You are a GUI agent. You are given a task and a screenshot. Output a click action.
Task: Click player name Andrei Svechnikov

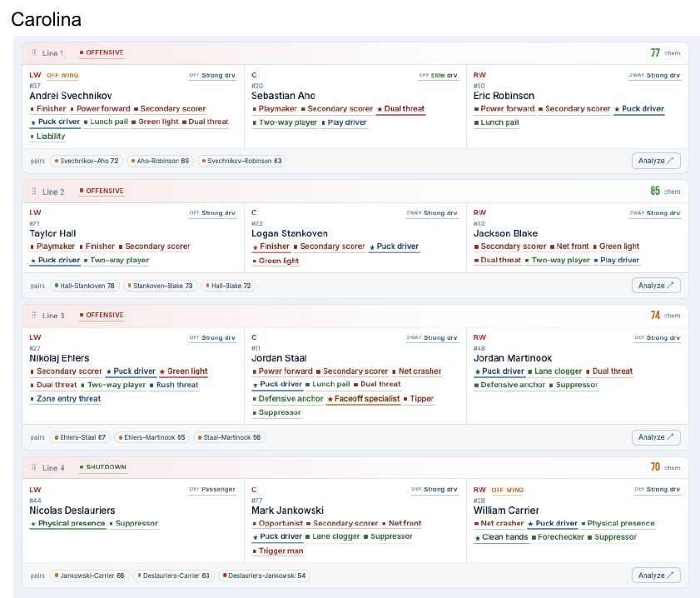coord(71,96)
